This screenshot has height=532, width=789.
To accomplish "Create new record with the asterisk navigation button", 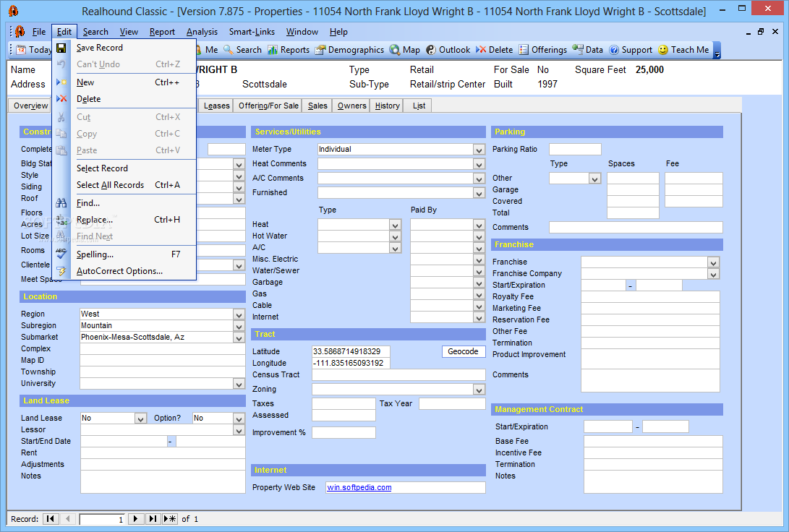I will click(x=169, y=519).
